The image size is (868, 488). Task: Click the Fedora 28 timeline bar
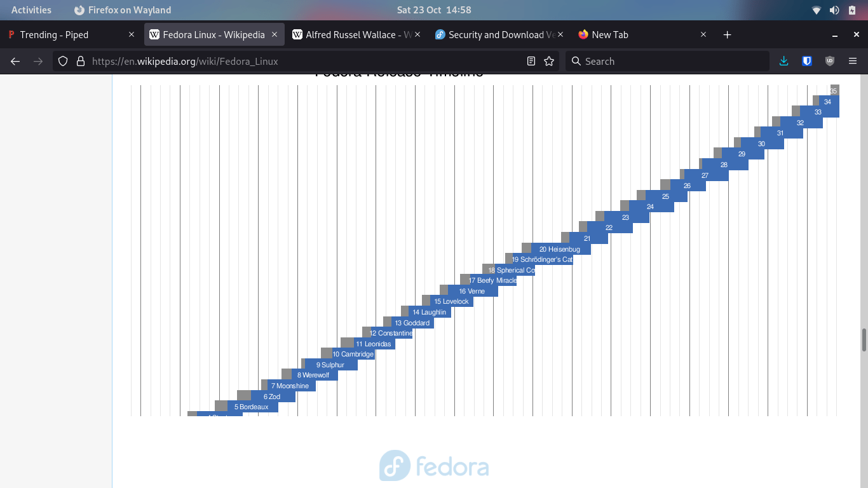[x=726, y=165]
